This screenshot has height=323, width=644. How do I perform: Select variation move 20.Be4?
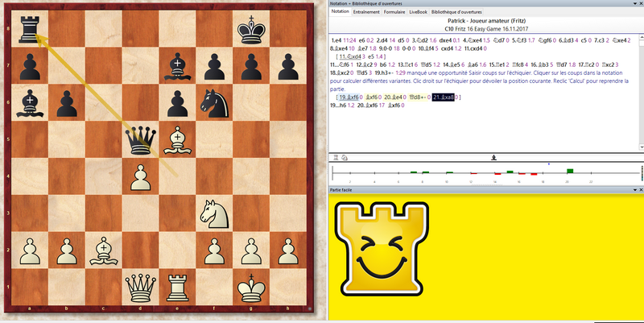[x=394, y=97]
